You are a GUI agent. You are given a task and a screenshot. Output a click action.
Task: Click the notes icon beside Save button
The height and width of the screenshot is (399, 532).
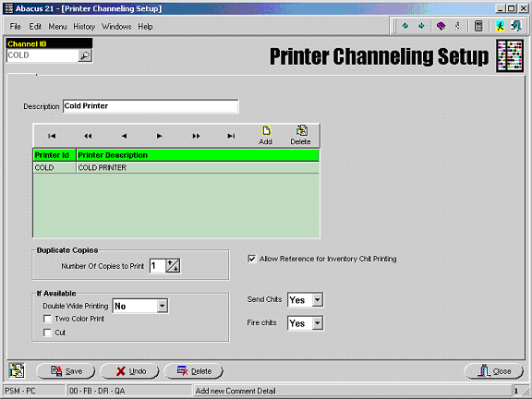click(17, 370)
